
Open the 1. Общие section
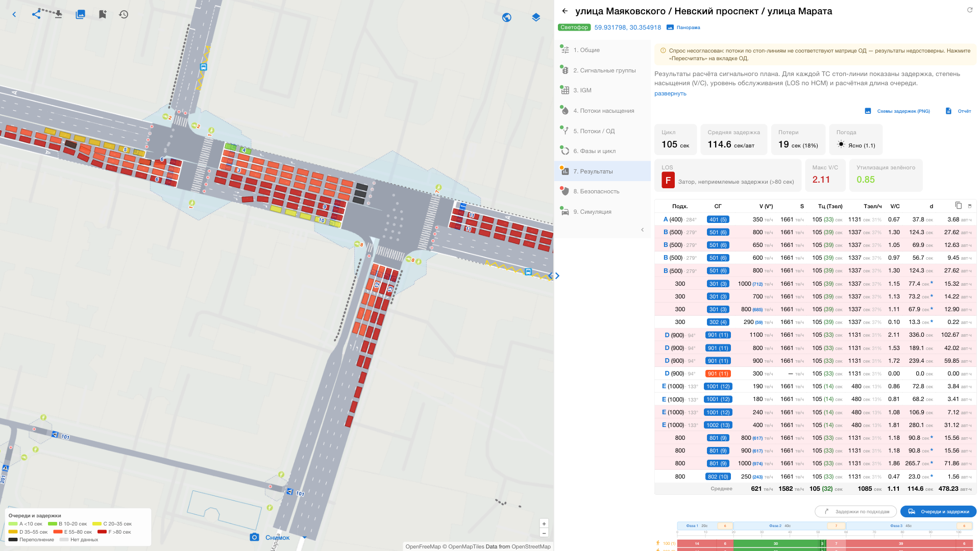(602, 50)
